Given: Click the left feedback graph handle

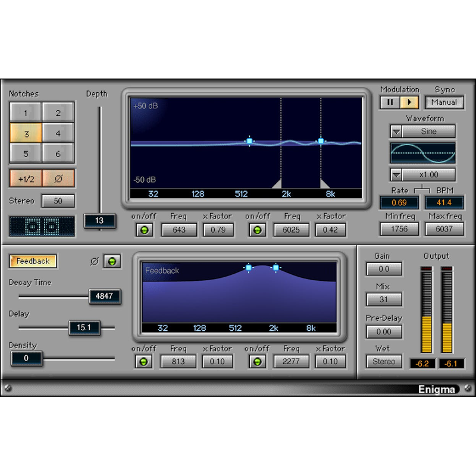Looking at the screenshot, I should coord(249,268).
